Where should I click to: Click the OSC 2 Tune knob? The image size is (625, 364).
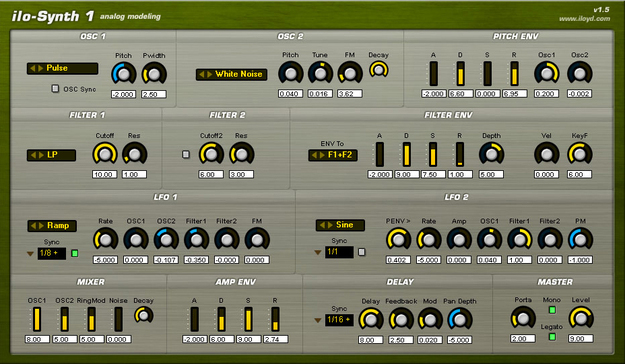tap(320, 73)
